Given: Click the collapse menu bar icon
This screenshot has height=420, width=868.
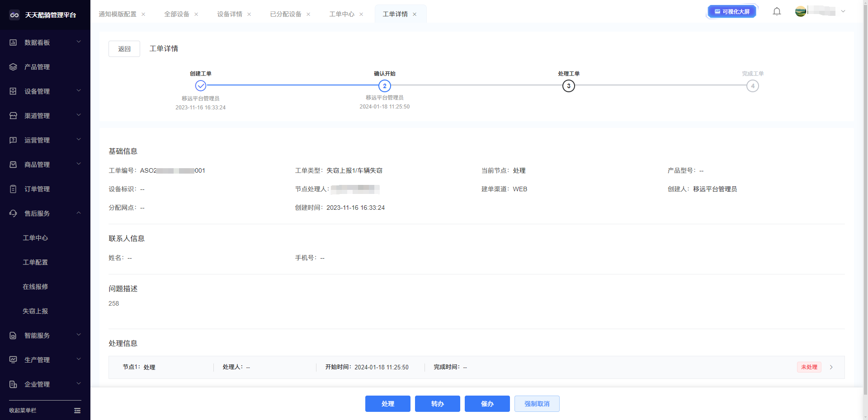Looking at the screenshot, I should pos(77,411).
